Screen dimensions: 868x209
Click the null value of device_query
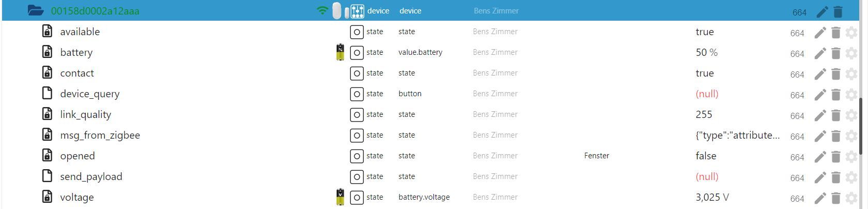click(707, 94)
